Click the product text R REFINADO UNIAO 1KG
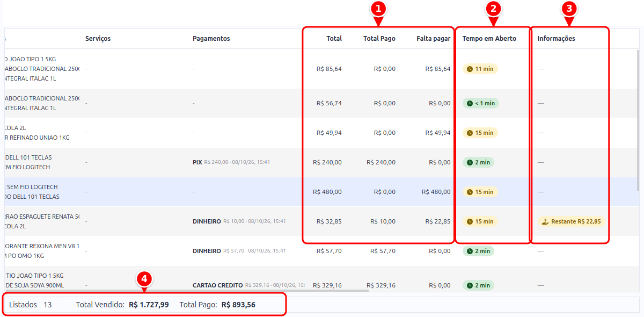Image resolution: width=644 pixels, height=317 pixels. point(38,138)
